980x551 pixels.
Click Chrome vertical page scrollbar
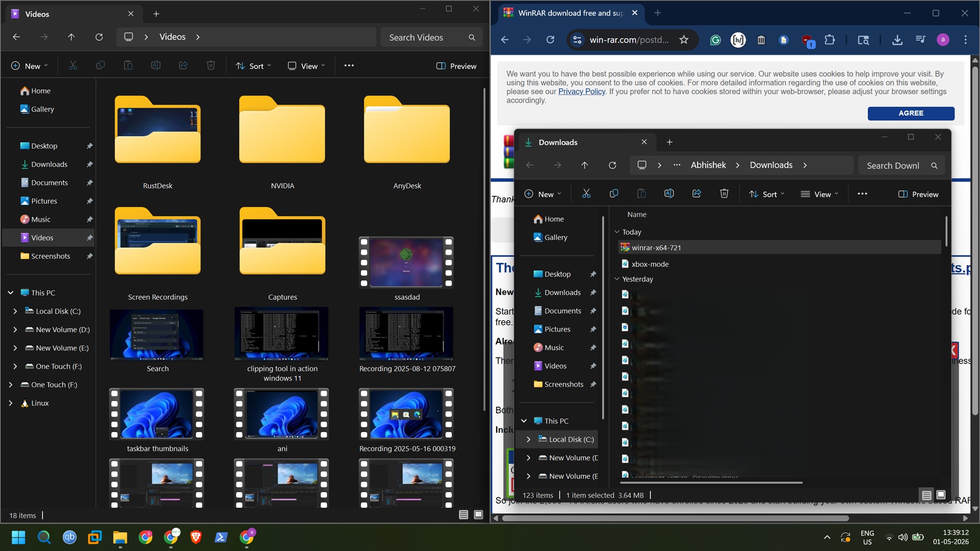[975, 241]
